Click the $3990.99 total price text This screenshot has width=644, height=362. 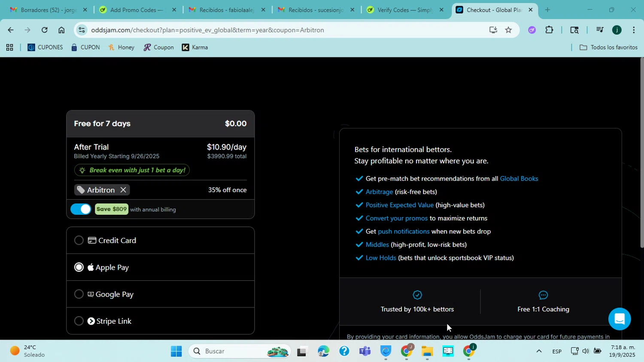point(227,156)
